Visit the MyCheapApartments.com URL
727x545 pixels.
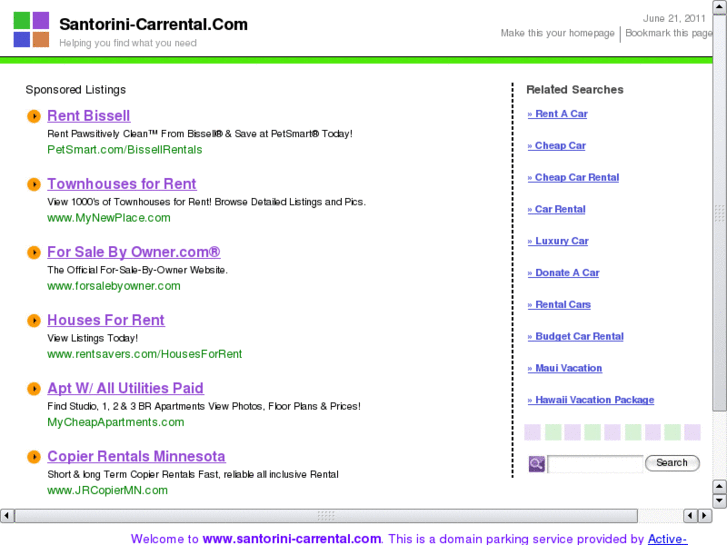point(115,423)
